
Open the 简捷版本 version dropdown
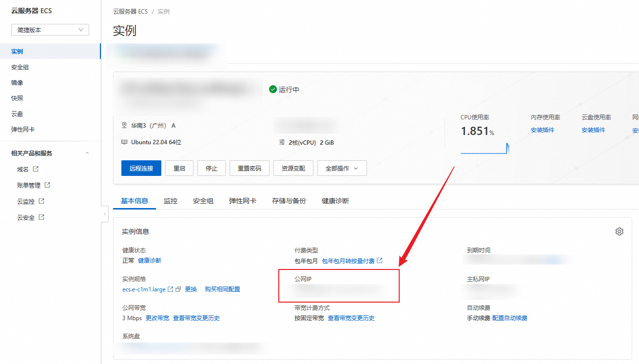(x=50, y=30)
